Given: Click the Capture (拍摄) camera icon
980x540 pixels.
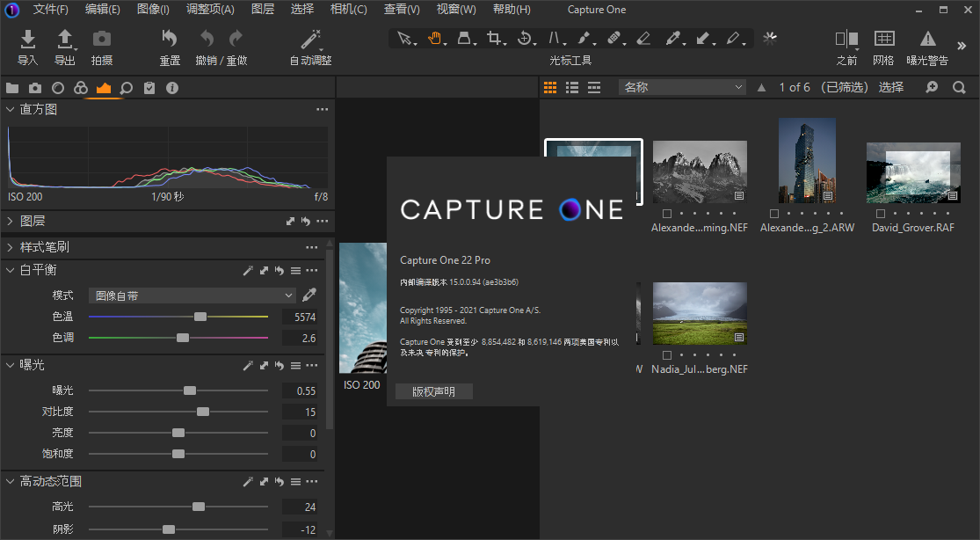Looking at the screenshot, I should point(102,40).
